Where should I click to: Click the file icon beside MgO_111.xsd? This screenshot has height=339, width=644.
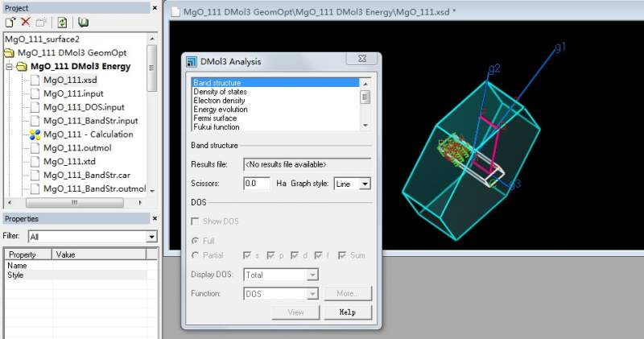[x=35, y=81]
